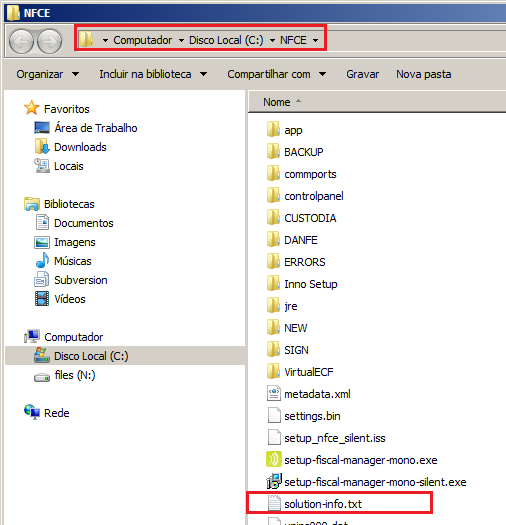The height and width of the screenshot is (525, 506).
Task: Select the files (N:) network drive
Action: click(x=65, y=375)
